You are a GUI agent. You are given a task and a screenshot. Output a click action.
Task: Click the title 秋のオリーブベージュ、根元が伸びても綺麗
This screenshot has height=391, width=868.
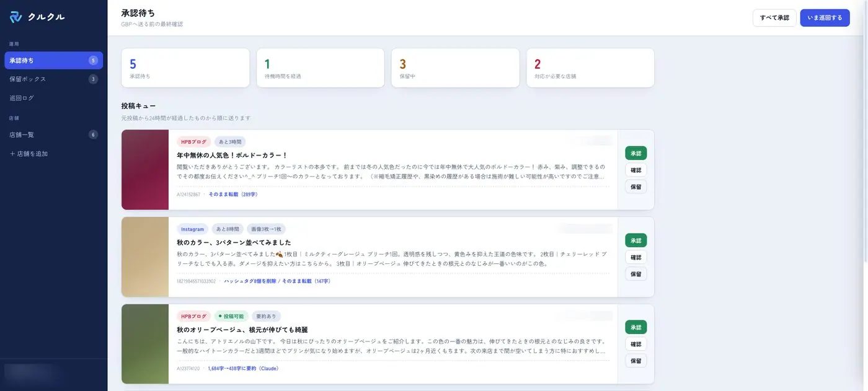pyautogui.click(x=242, y=330)
